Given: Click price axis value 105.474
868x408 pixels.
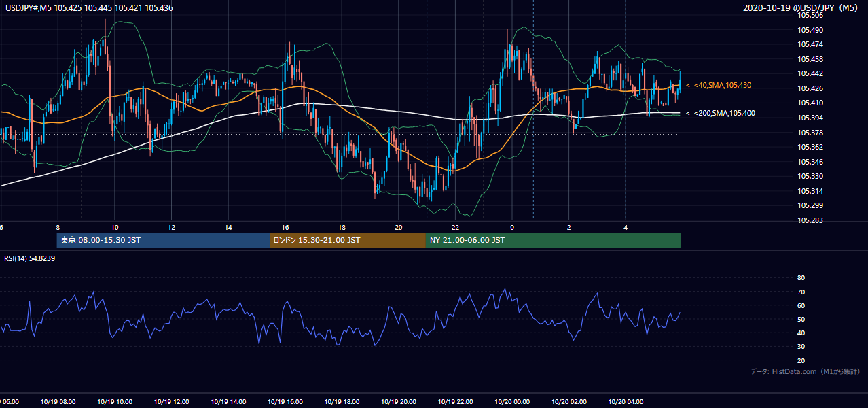Looking at the screenshot, I should 810,44.
